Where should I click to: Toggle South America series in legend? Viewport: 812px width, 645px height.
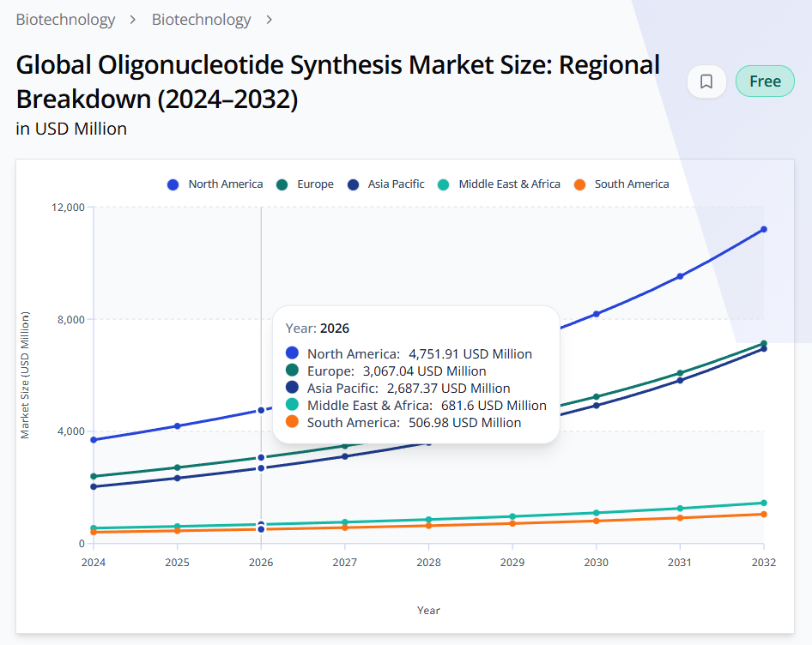pos(631,184)
